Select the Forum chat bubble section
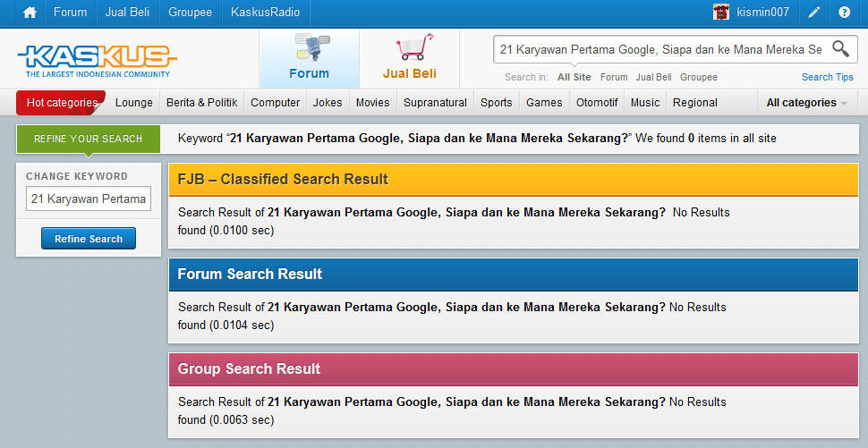This screenshot has height=448, width=868. pos(309,58)
